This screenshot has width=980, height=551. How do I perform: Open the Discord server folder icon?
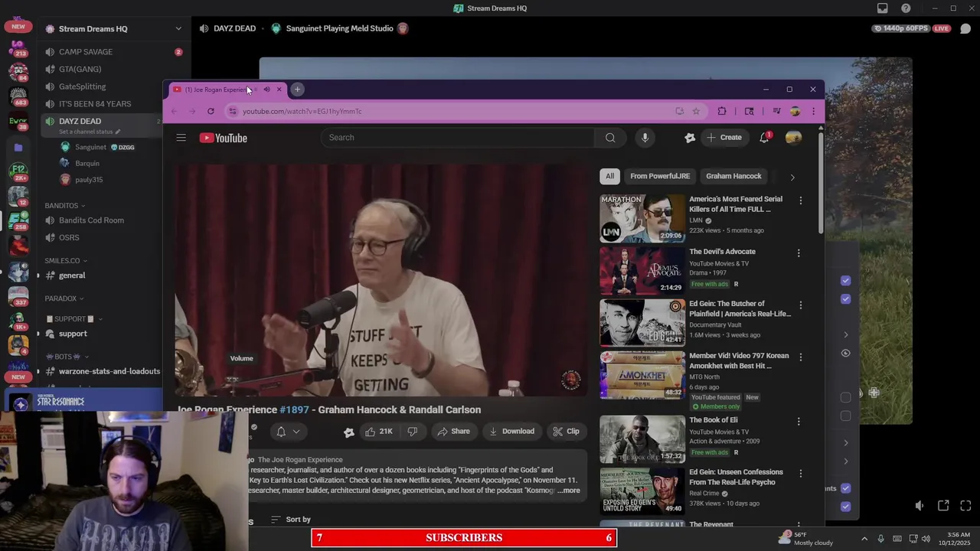coord(18,147)
